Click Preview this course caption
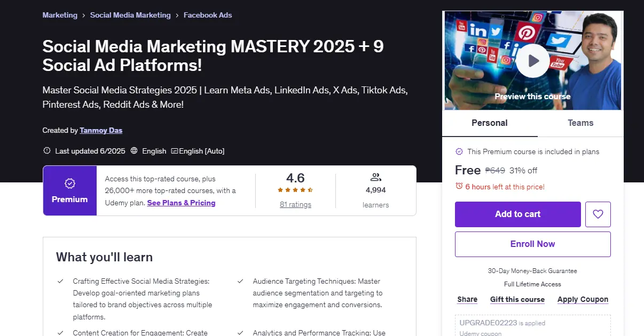The height and width of the screenshot is (336, 644). pyautogui.click(x=532, y=97)
